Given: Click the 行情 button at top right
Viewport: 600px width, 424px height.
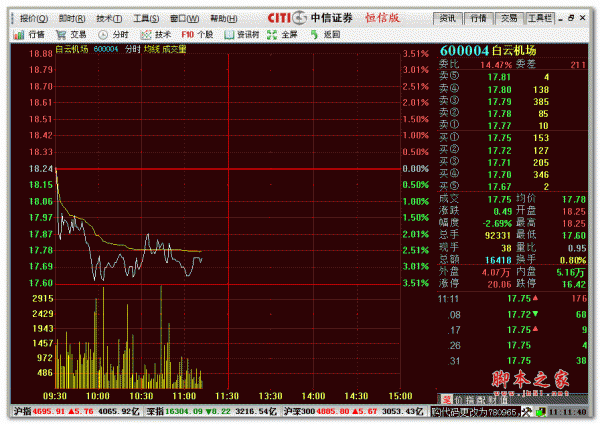Looking at the screenshot, I should [x=478, y=18].
